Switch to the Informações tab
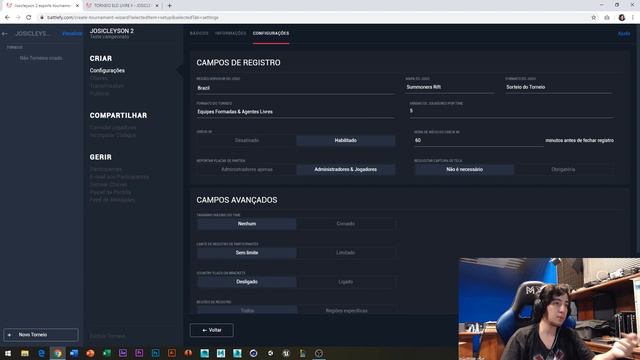Image resolution: width=640 pixels, height=360 pixels. coord(231,33)
